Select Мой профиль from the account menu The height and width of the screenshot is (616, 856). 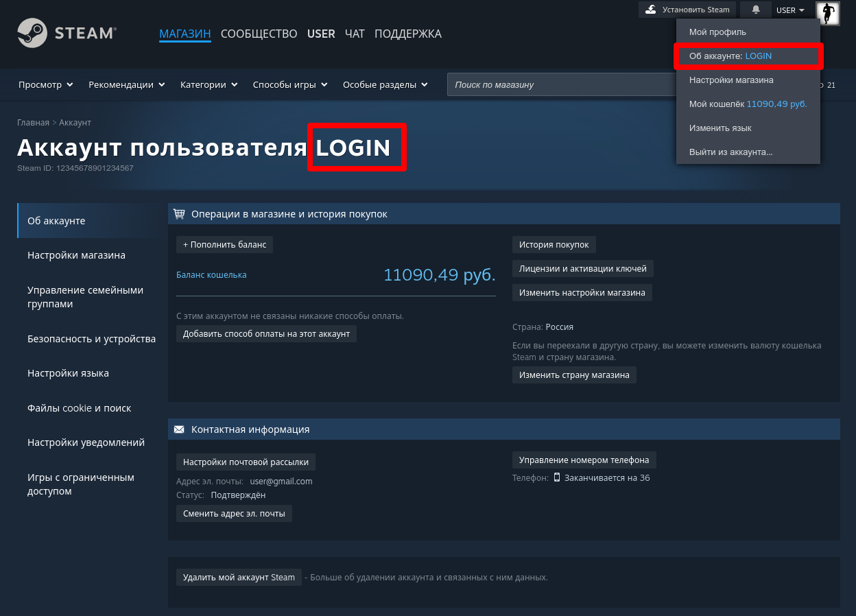point(717,32)
